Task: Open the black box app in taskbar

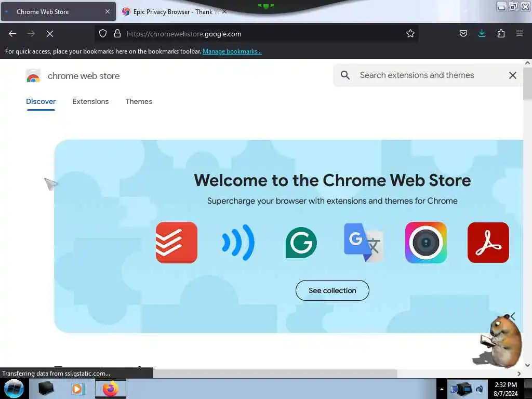Action: [46, 389]
